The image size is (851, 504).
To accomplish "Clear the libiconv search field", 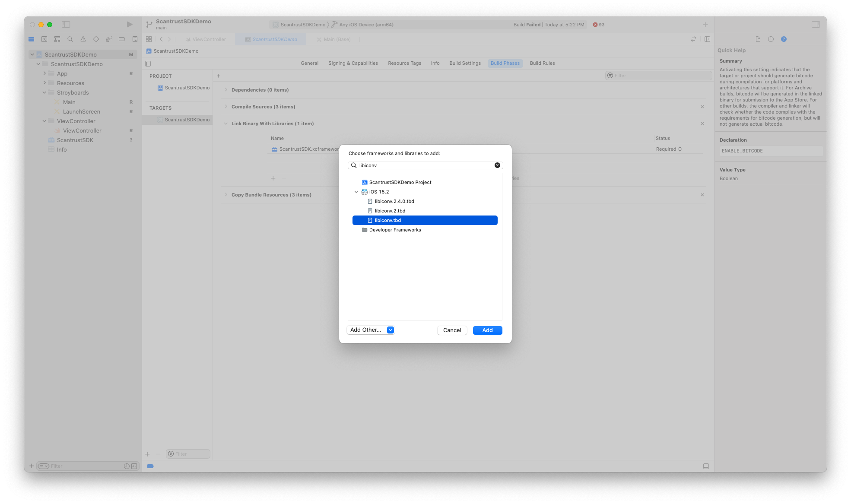I will pos(497,165).
